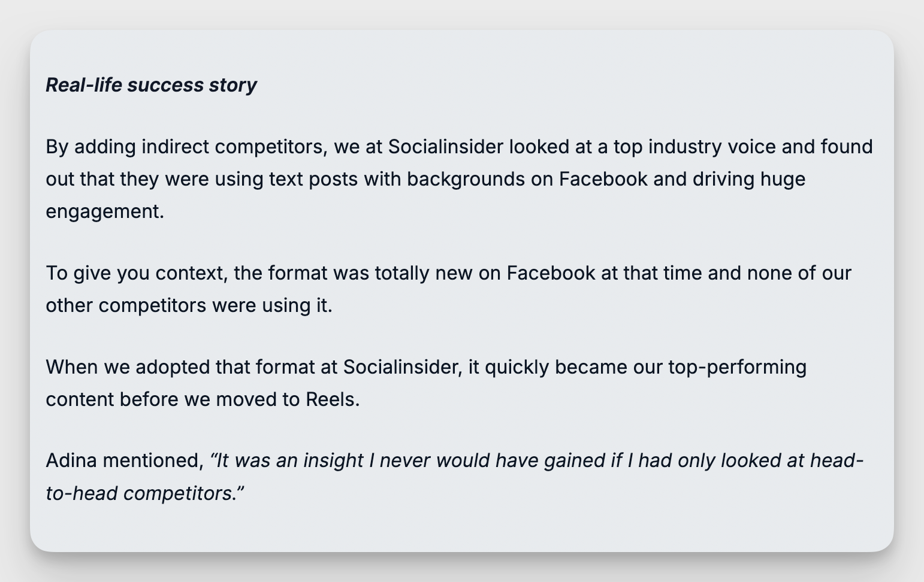Click the word 'Socialinsider' in first paragraph
Screen dimensions: 924x582
(x=445, y=147)
